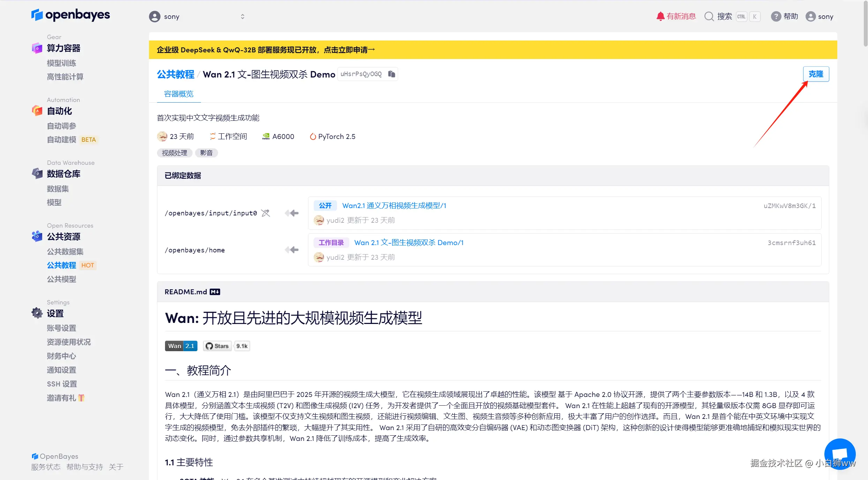
Task: Click the openbayes logo
Action: click(70, 15)
